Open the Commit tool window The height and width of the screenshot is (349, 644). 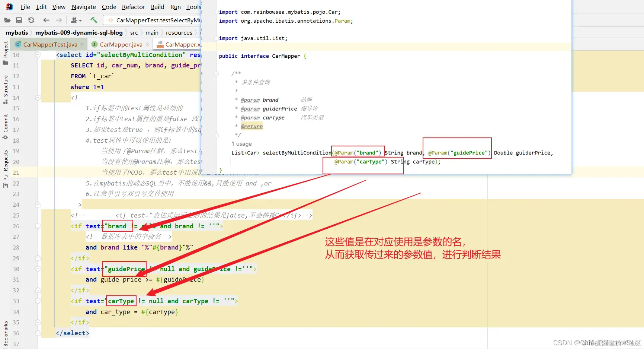5,127
